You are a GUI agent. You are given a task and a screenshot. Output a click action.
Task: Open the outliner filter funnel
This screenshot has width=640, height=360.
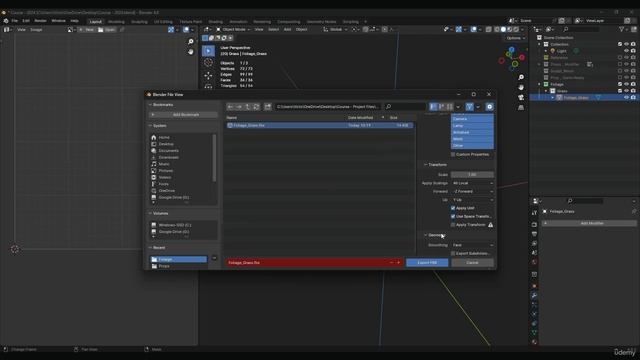pyautogui.click(x=622, y=29)
